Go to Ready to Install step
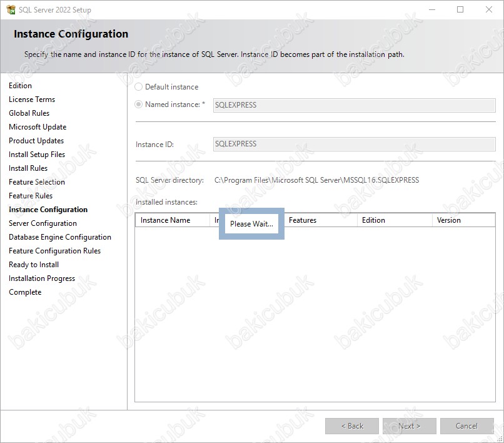The height and width of the screenshot is (443, 504). click(34, 265)
